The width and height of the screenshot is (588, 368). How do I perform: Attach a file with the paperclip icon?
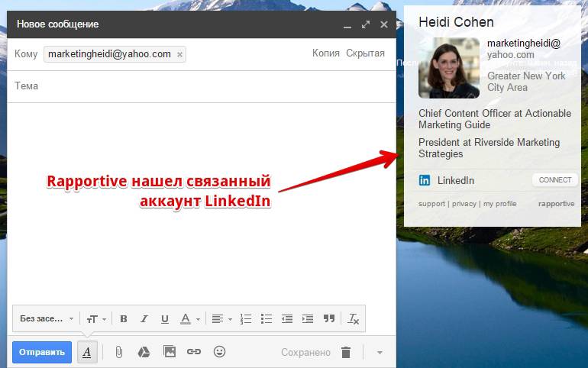tap(119, 352)
